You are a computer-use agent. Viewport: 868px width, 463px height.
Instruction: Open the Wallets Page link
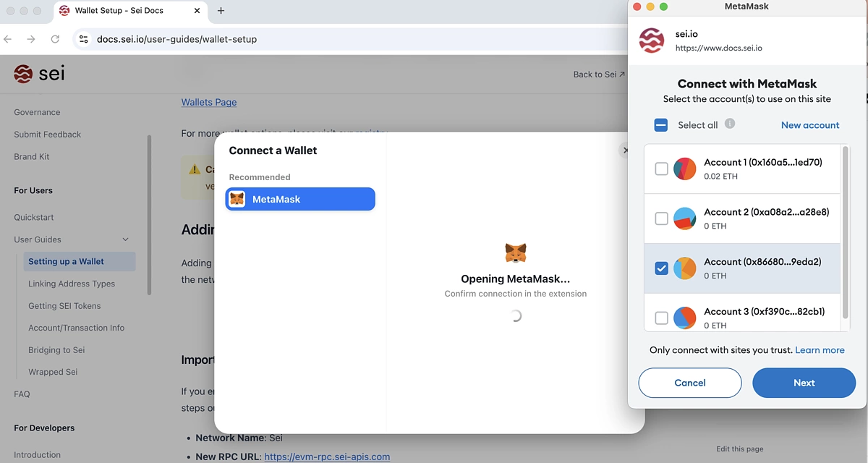[208, 102]
